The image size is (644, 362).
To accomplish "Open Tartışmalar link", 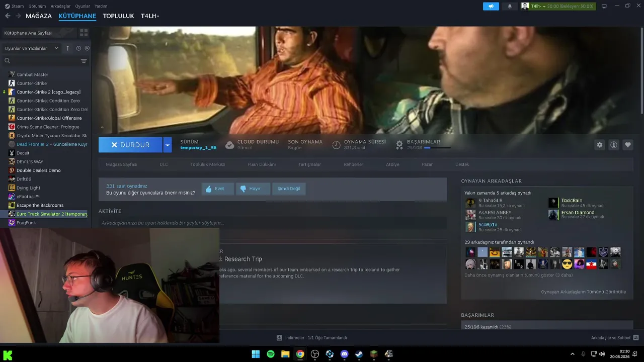I will [x=309, y=164].
